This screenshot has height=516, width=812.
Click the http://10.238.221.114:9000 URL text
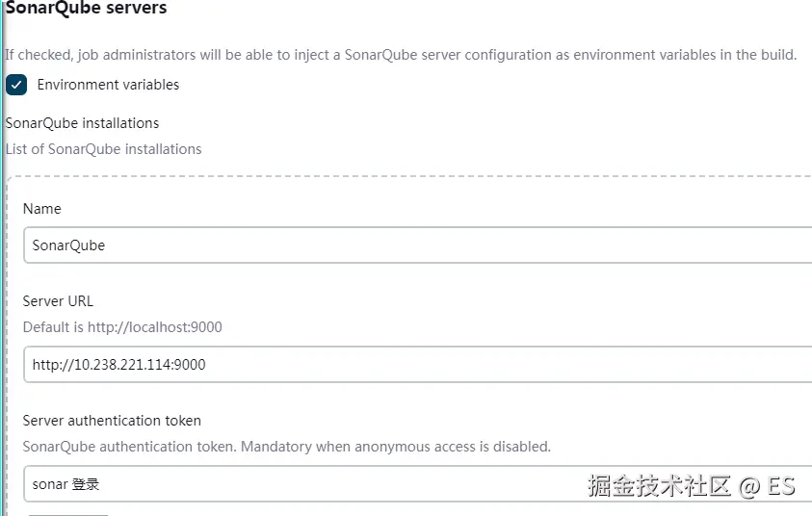pyautogui.click(x=118, y=365)
